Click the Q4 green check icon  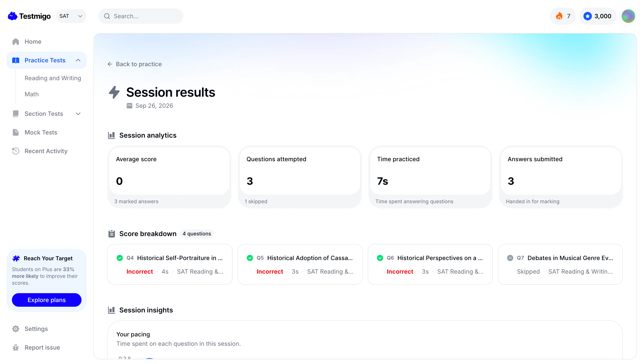click(x=120, y=258)
